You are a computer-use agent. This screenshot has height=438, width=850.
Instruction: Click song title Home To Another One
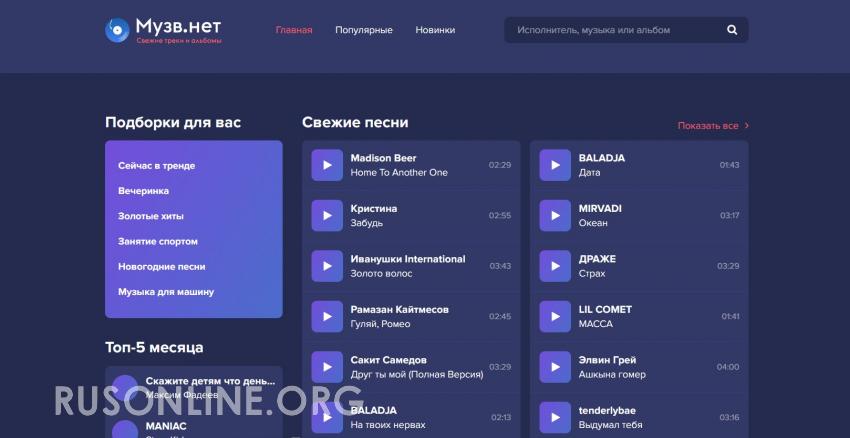(x=399, y=172)
